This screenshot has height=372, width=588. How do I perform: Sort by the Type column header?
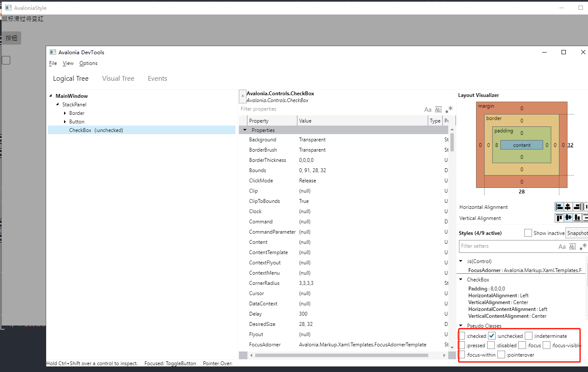tap(435, 121)
